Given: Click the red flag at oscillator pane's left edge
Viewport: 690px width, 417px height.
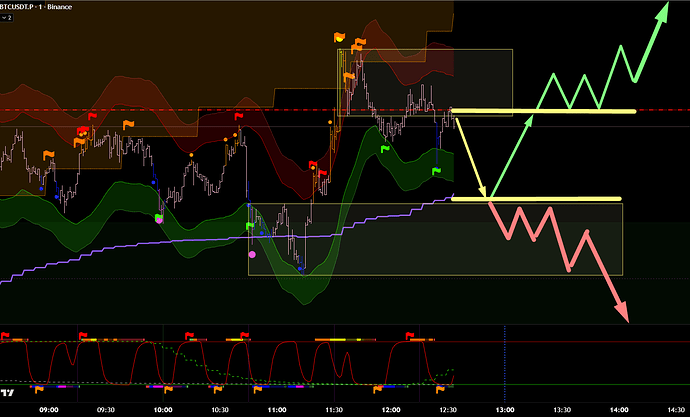Looking at the screenshot, I should click(7, 336).
